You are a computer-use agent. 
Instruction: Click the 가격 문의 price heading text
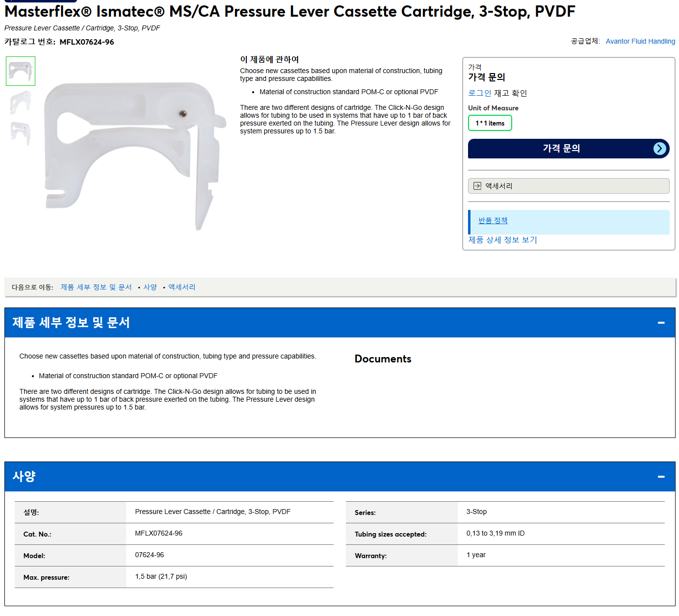pyautogui.click(x=487, y=77)
